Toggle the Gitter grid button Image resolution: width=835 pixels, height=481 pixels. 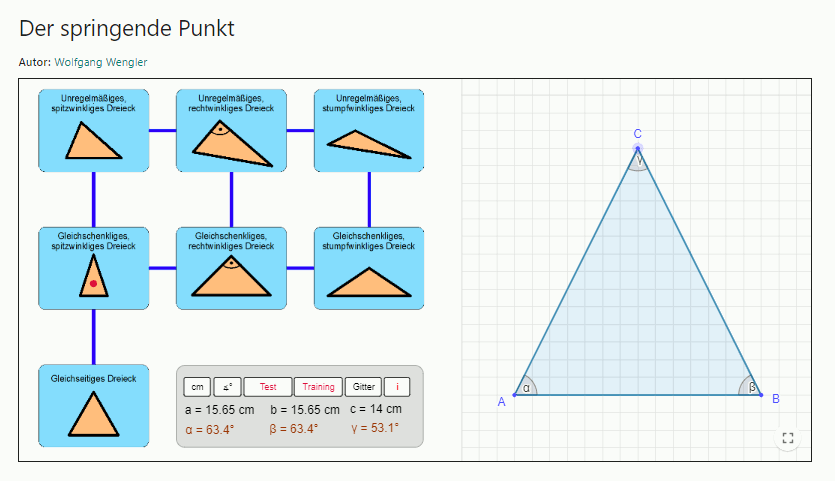click(x=364, y=387)
